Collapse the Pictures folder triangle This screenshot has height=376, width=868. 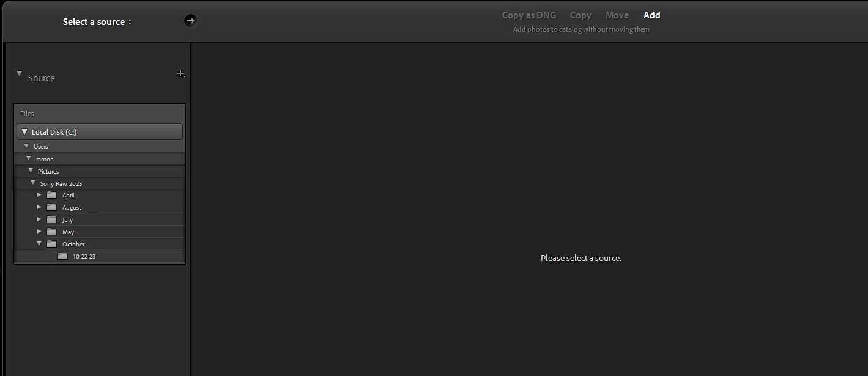tap(31, 171)
